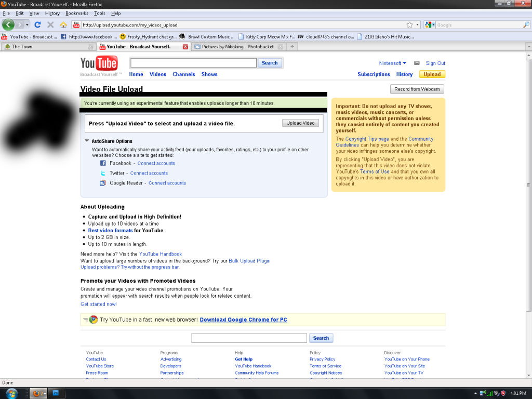The image size is (532, 399).
Task: Reload the page with the refresh icon
Action: click(37, 24)
